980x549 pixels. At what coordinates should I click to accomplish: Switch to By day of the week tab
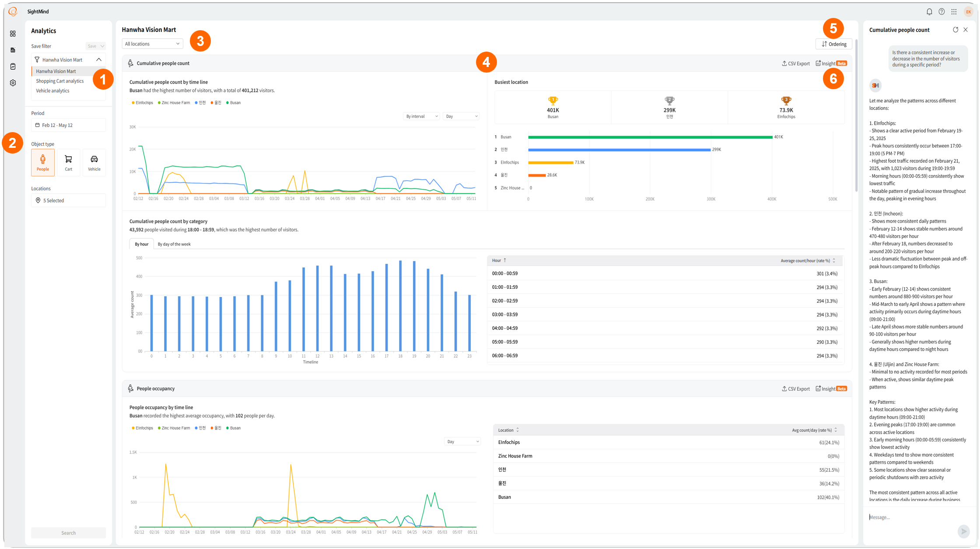click(174, 244)
